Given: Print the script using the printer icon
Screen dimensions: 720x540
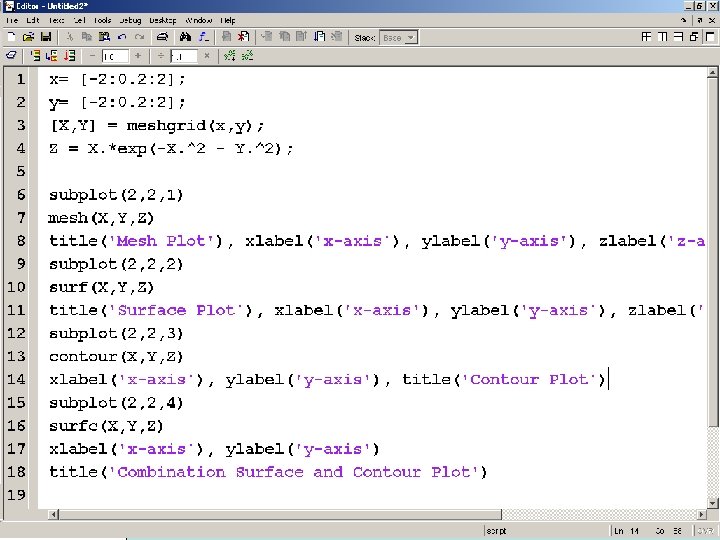Looking at the screenshot, I should tap(162, 37).
